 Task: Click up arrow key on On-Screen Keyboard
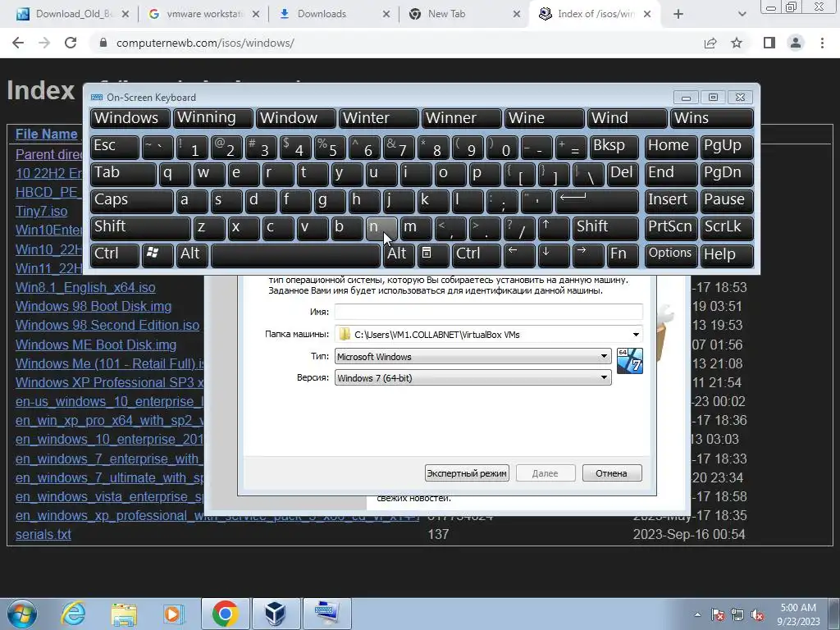[x=554, y=228]
